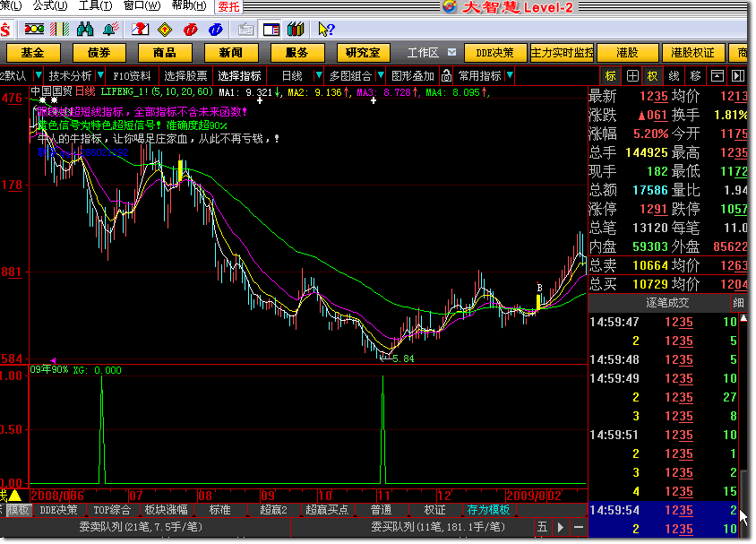The image size is (756, 544).
Task: Click the yellow diamond up-arrow icon
Action: coord(165,30)
